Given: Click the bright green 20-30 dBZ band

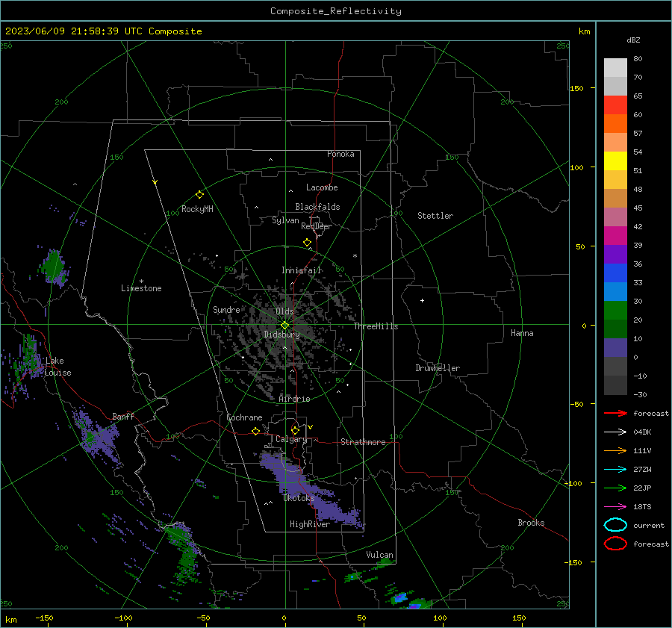Looking at the screenshot, I should point(615,311).
